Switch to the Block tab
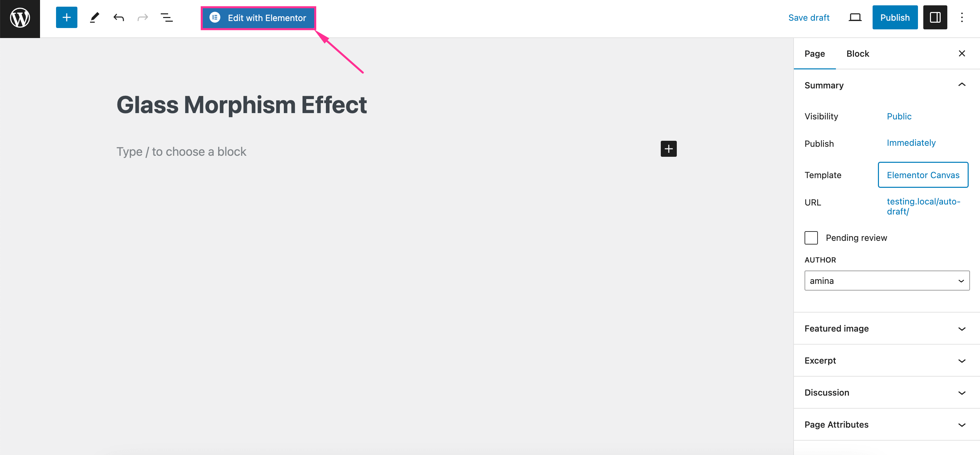This screenshot has height=455, width=980. point(858,53)
